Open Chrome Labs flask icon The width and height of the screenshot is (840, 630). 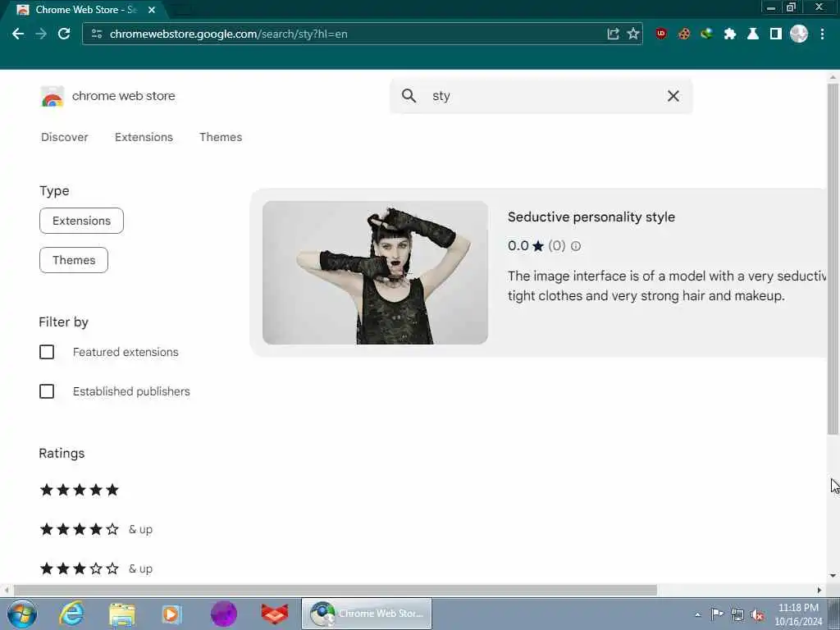(753, 34)
